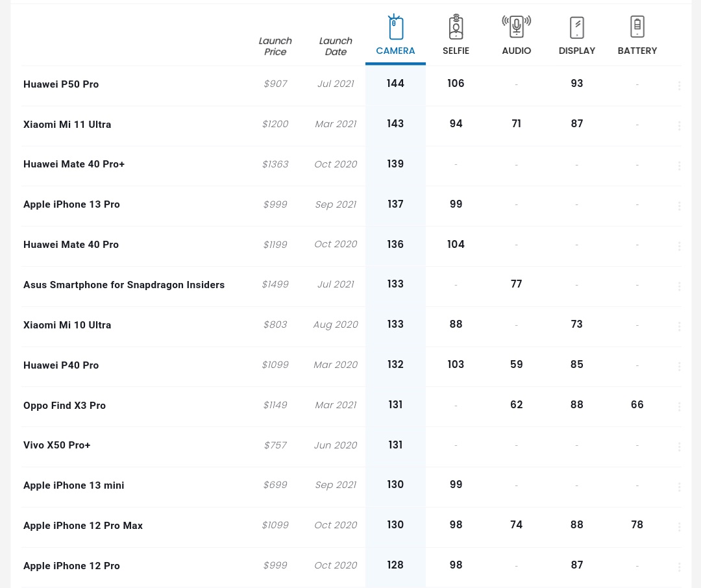Click the Selfie category icon
Viewport: 701px width, 588px height.
coord(456,27)
